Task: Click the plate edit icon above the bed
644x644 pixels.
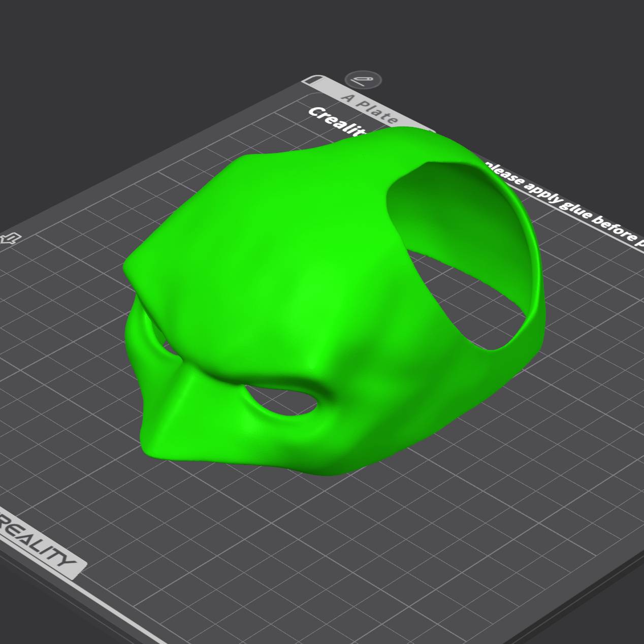Action: pos(363,79)
